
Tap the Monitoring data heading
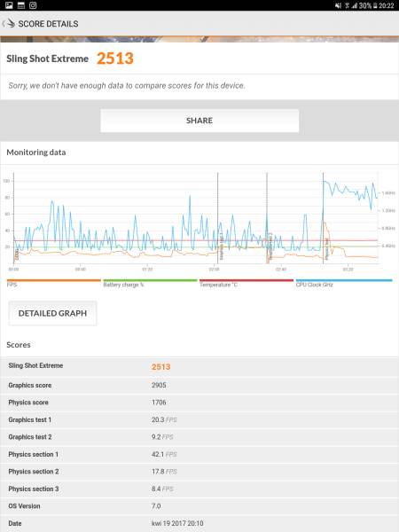pos(36,153)
